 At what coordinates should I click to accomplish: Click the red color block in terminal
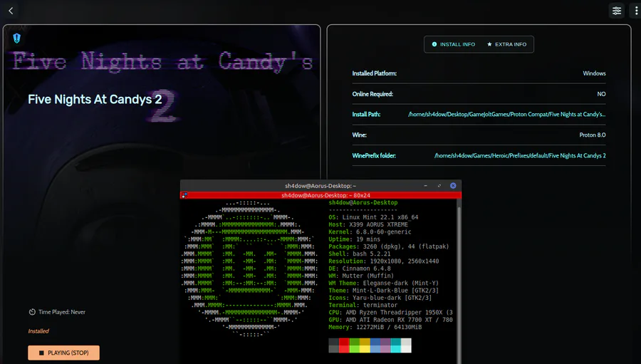click(x=344, y=345)
